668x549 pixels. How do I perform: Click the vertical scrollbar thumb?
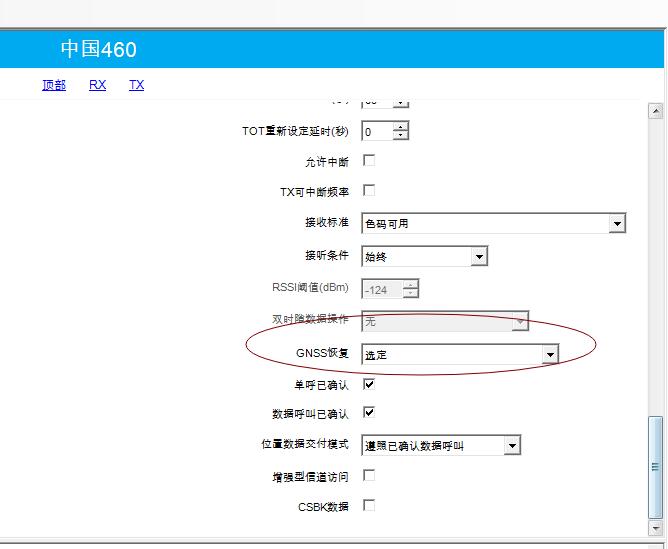click(656, 465)
